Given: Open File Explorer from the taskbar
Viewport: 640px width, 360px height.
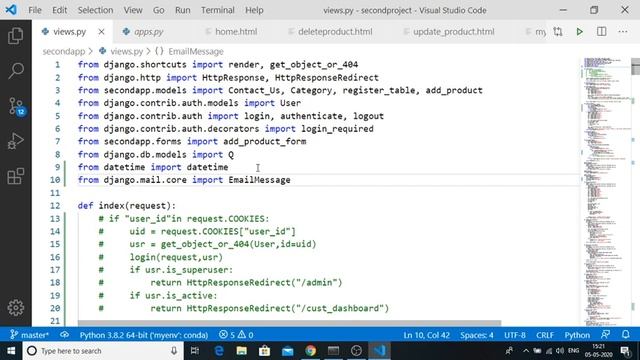Looking at the screenshot, I should tap(242, 351).
